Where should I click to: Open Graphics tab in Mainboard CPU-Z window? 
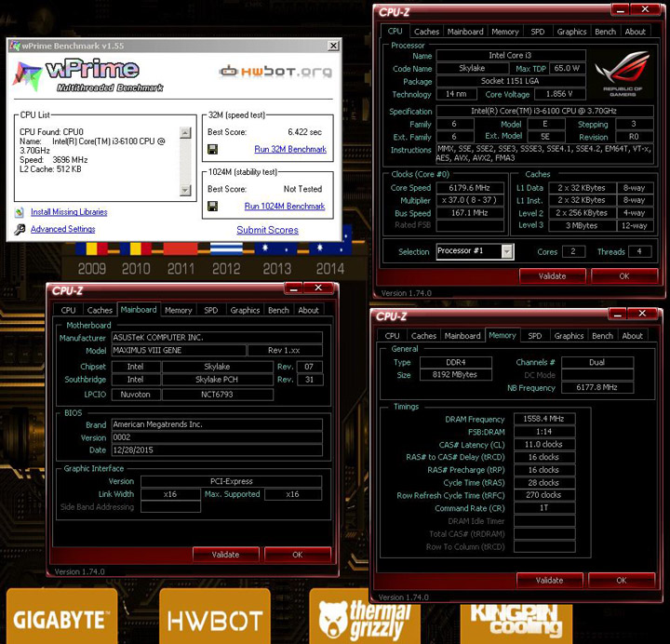tap(245, 310)
